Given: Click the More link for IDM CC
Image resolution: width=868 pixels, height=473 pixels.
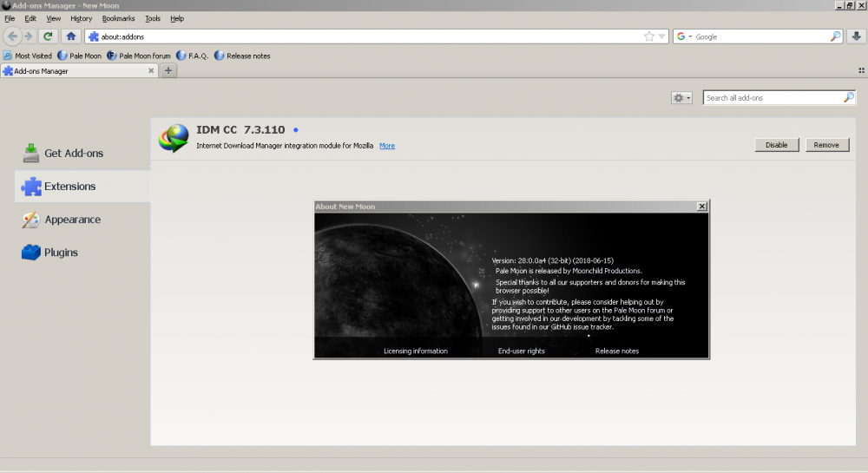Looking at the screenshot, I should [x=387, y=146].
